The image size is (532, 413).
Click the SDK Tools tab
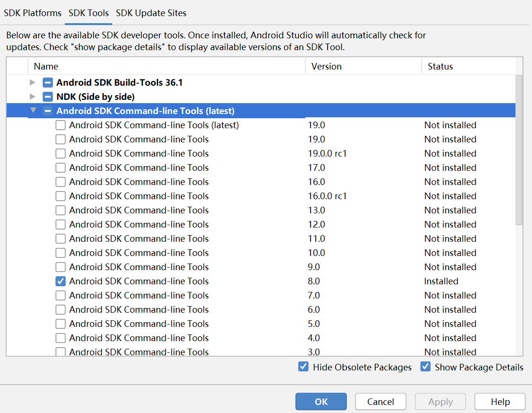click(x=89, y=13)
